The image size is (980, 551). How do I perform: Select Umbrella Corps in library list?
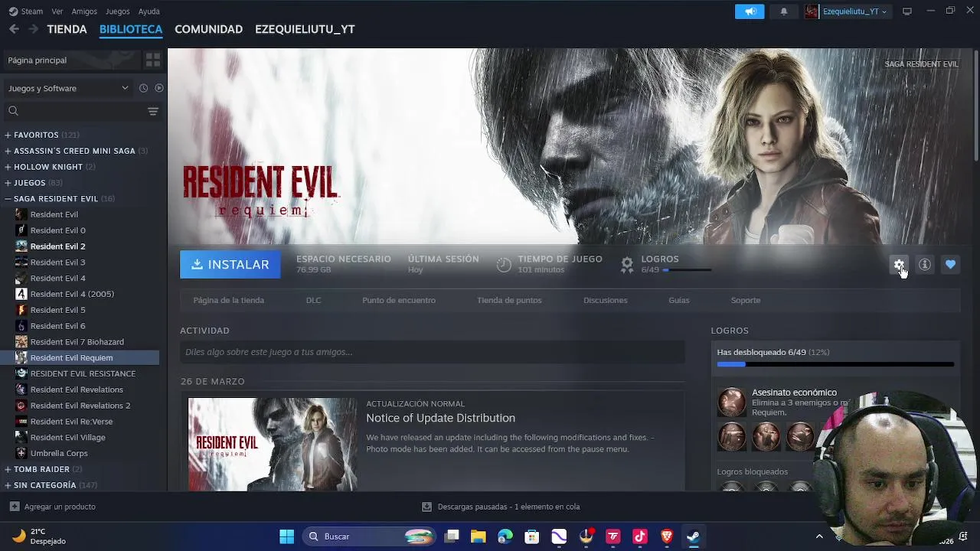[59, 453]
